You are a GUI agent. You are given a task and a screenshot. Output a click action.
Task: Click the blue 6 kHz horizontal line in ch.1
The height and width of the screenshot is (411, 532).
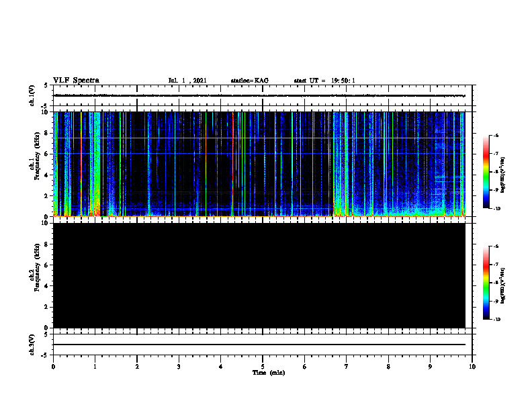click(259, 154)
